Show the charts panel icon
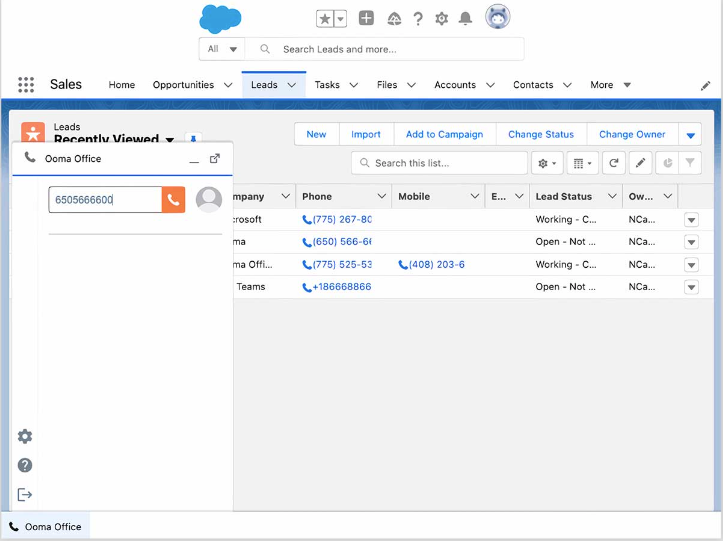Screen dimensions: 723x541 point(667,163)
